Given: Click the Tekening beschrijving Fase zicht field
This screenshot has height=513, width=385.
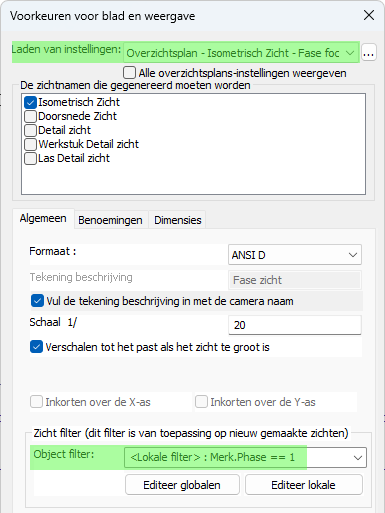Looking at the screenshot, I should pos(295,280).
